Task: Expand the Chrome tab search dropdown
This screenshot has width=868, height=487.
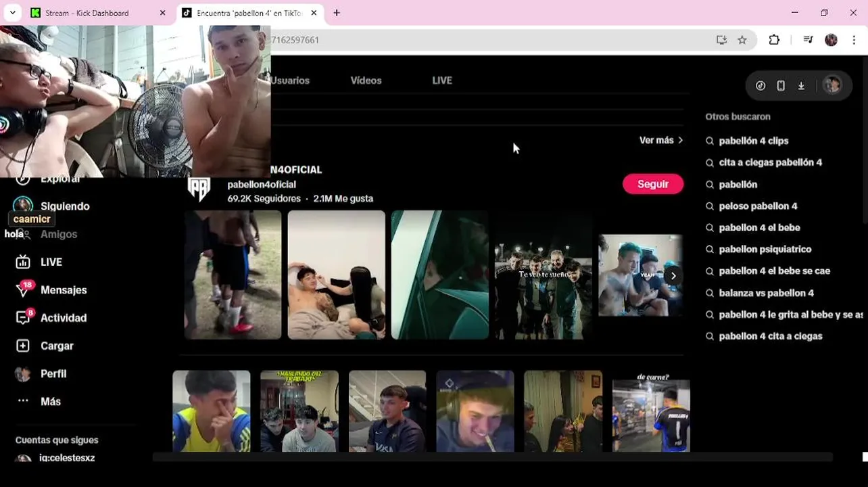Action: pyautogui.click(x=12, y=13)
